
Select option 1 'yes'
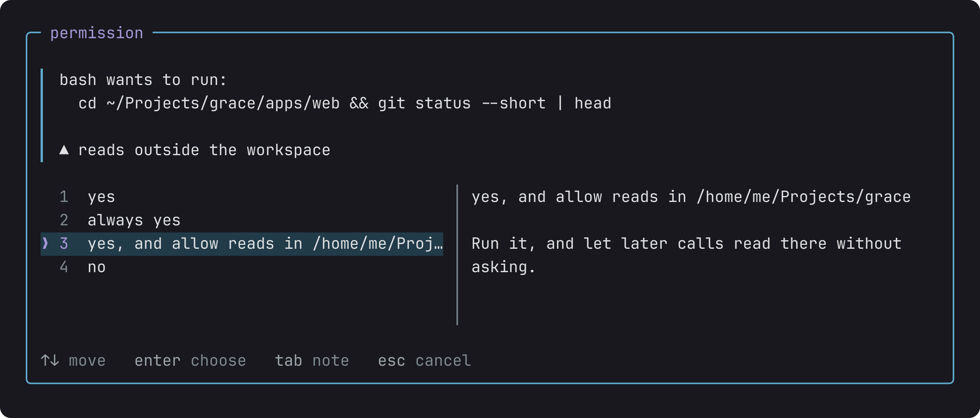(x=242, y=197)
